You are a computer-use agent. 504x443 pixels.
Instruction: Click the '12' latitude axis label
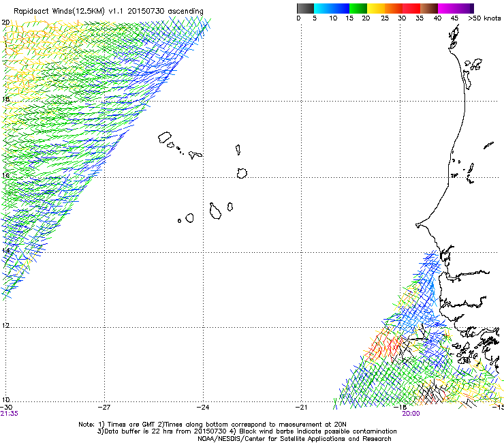click(x=5, y=326)
